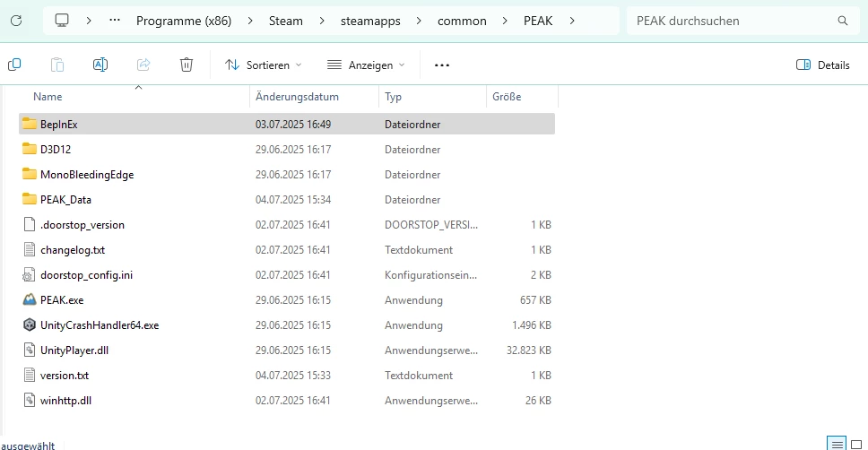
Task: Expand the chevron after Steam in the breadcrumb
Action: click(x=322, y=21)
